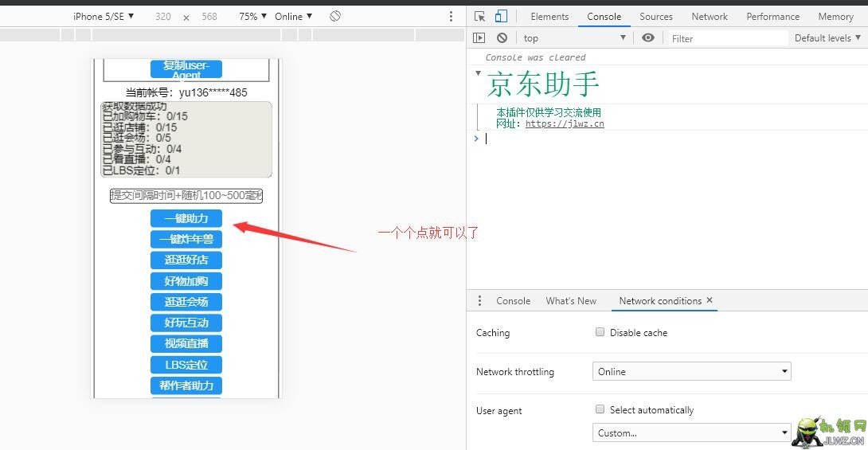This screenshot has height=450, width=868.
Task: Open the top context selector dropdown
Action: (575, 37)
